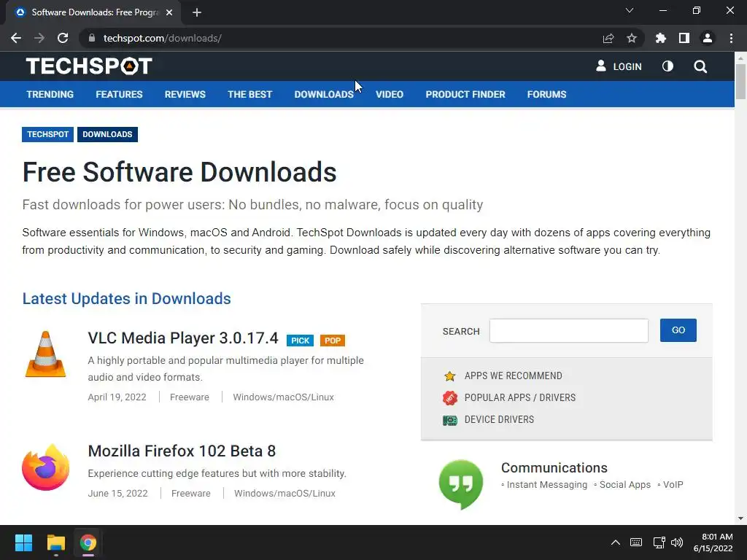Click the POP badge
This screenshot has width=747, height=560.
click(333, 341)
